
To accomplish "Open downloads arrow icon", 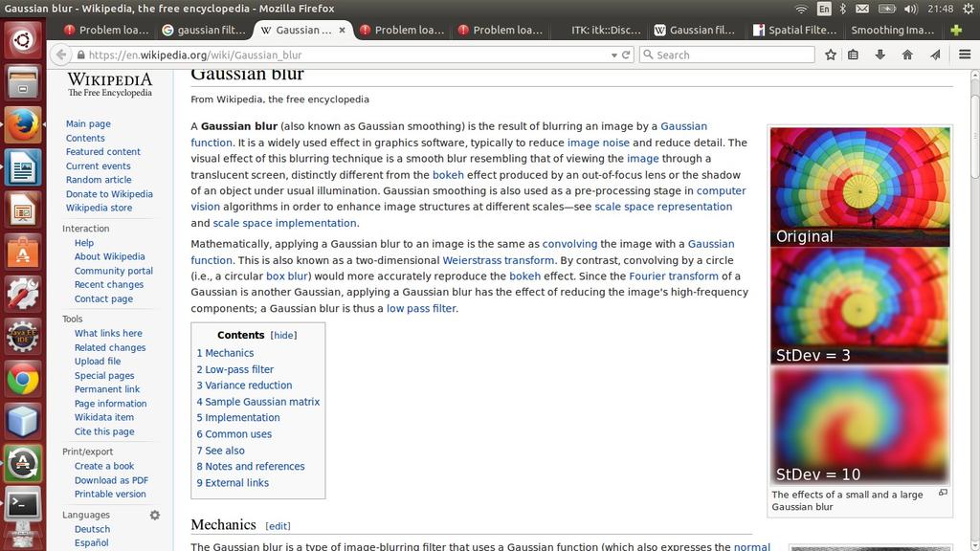I will [x=880, y=55].
